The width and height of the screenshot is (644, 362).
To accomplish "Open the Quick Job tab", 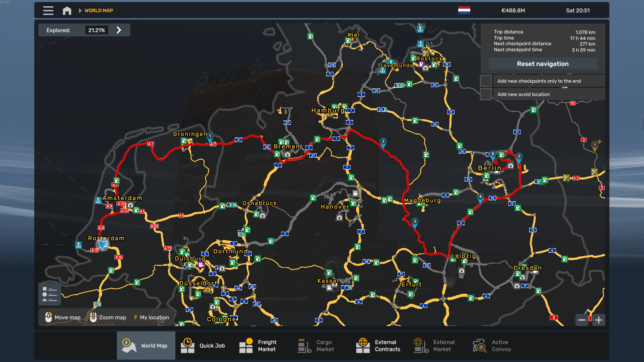I will coord(203,346).
